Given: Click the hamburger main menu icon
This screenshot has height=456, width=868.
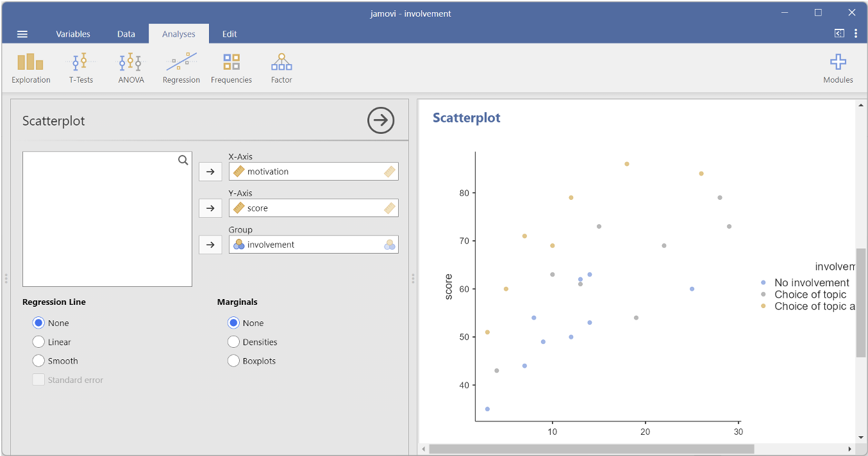Looking at the screenshot, I should click(22, 34).
